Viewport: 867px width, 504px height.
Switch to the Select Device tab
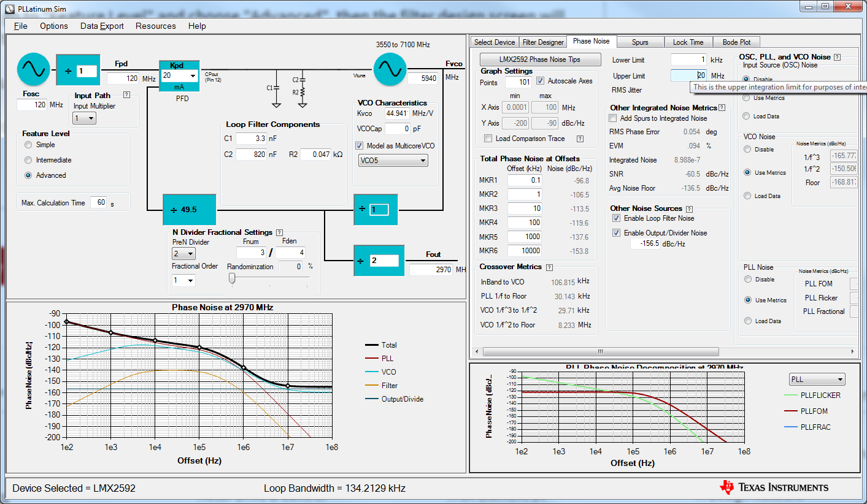coord(495,42)
